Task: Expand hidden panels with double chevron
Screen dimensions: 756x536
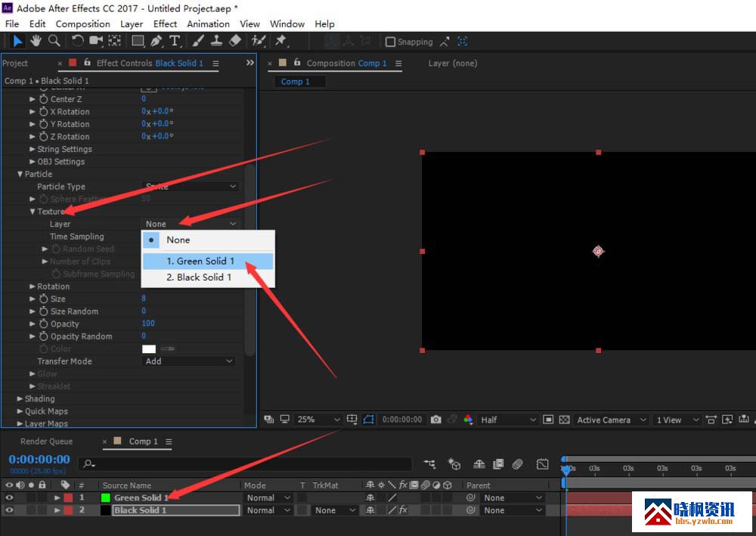Action: click(249, 63)
